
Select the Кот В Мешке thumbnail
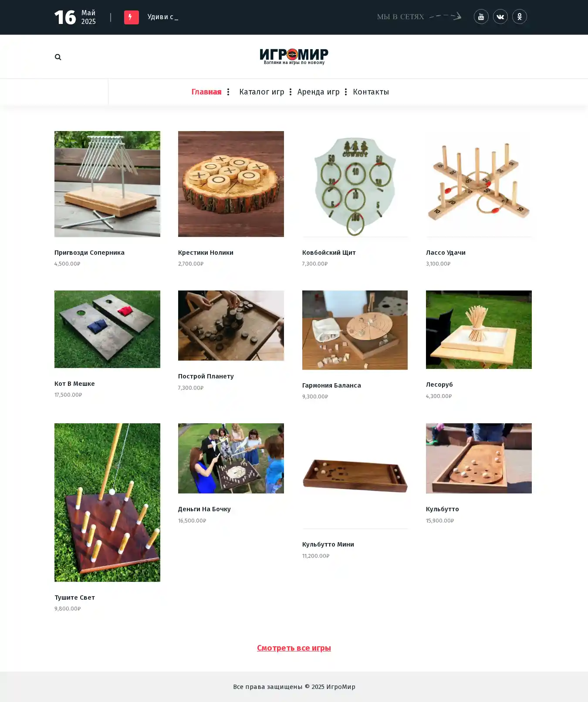pyautogui.click(x=107, y=329)
